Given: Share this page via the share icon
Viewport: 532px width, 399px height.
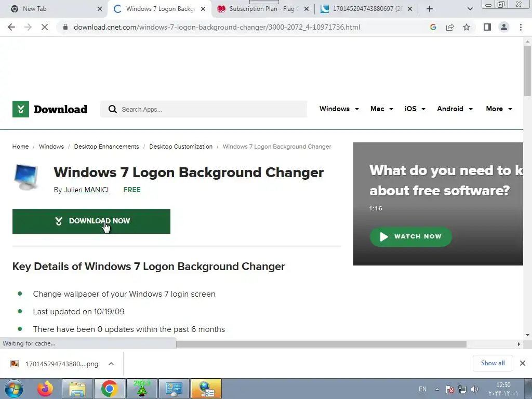Looking at the screenshot, I should coord(450,27).
